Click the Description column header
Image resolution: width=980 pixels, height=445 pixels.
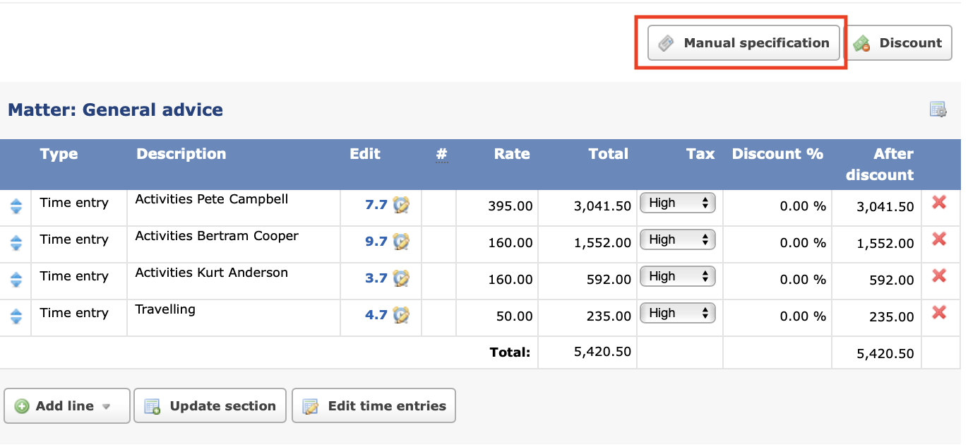(x=181, y=154)
